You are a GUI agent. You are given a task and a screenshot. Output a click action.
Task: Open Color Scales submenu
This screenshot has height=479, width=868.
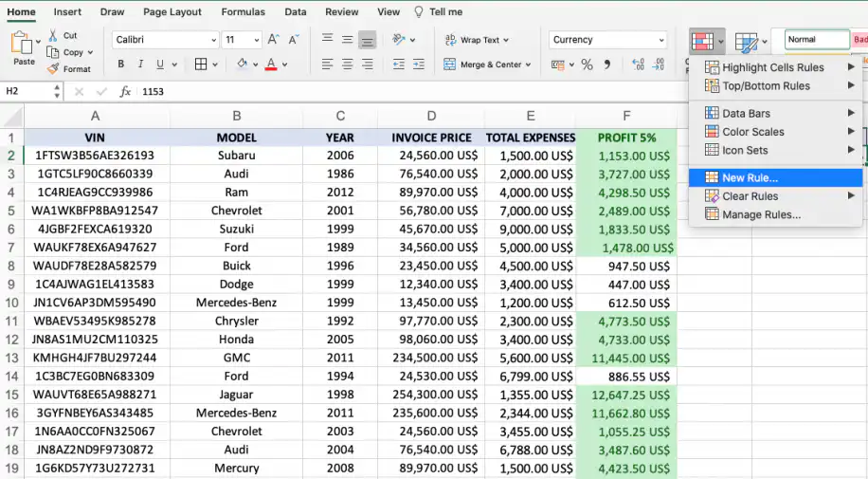775,132
